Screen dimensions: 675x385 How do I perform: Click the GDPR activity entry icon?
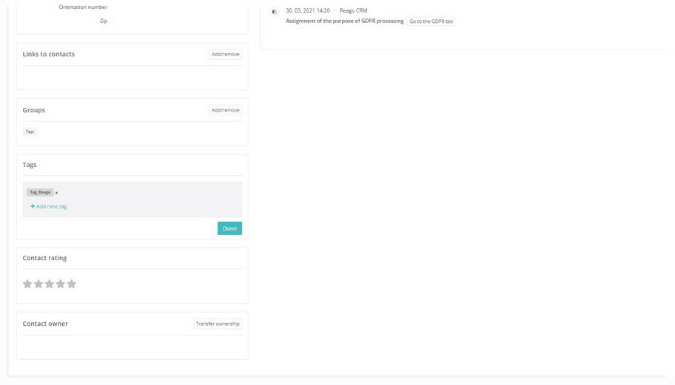(x=274, y=12)
